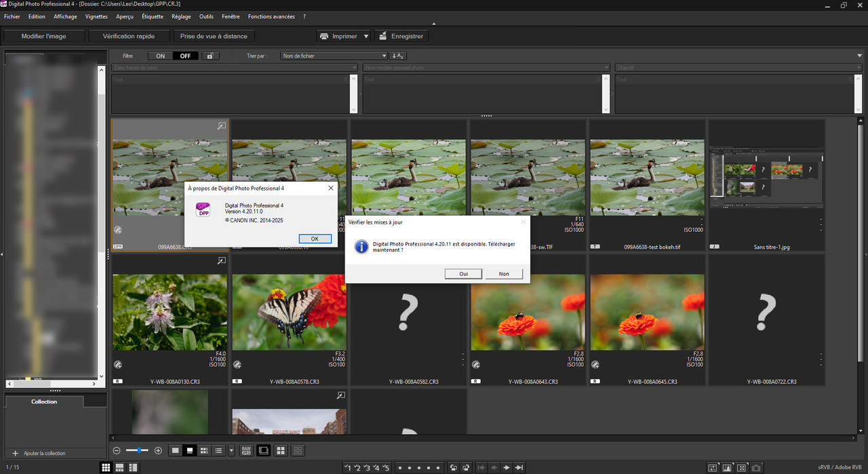Click the zoom-out thumbnail minus icon
This screenshot has height=474, width=868.
click(x=117, y=450)
